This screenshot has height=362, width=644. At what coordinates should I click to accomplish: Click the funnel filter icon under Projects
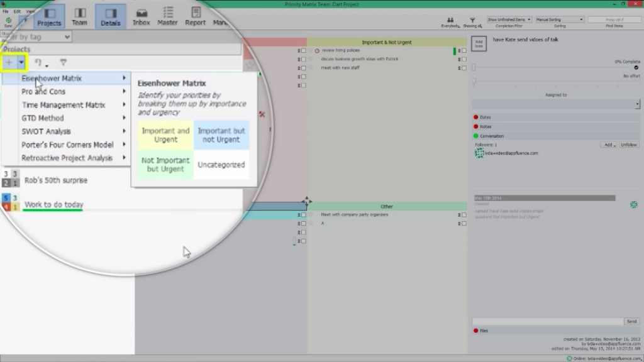[x=64, y=62]
